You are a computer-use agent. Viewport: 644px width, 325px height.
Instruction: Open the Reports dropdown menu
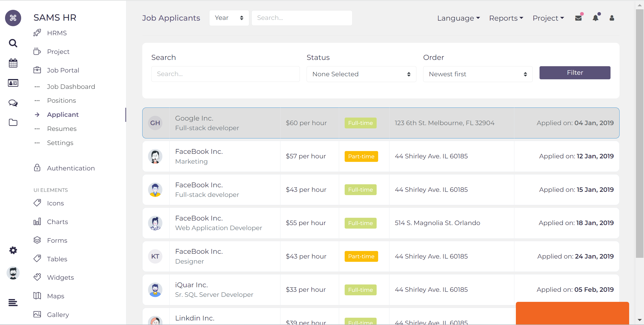coord(506,18)
